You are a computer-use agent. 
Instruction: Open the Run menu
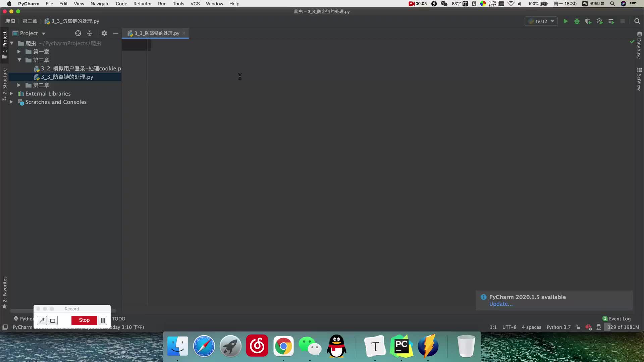coord(162,4)
